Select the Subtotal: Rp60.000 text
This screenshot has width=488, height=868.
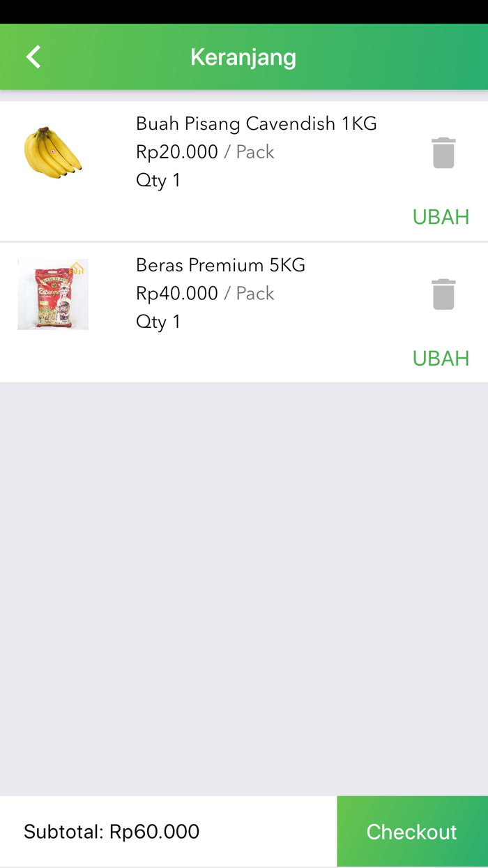[x=112, y=831]
